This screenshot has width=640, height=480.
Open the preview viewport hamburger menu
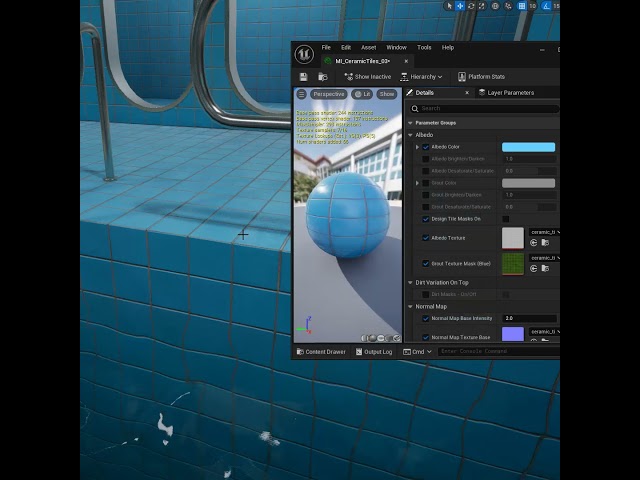(301, 94)
